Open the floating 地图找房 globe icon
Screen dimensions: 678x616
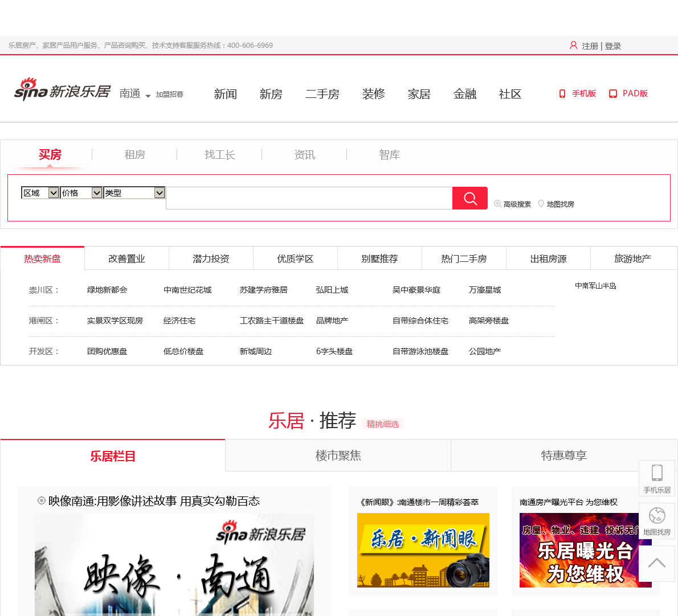(657, 515)
